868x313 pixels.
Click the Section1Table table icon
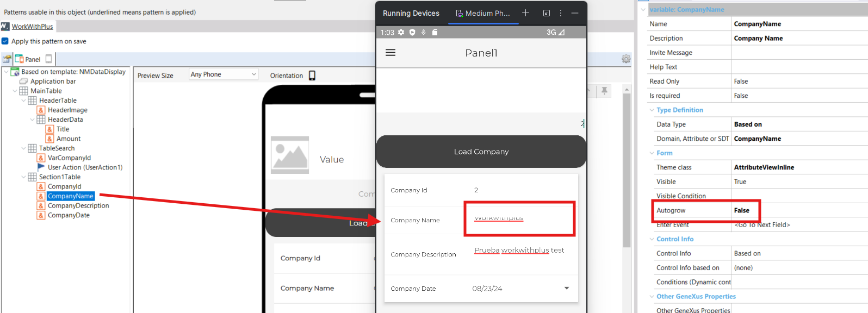pos(32,177)
